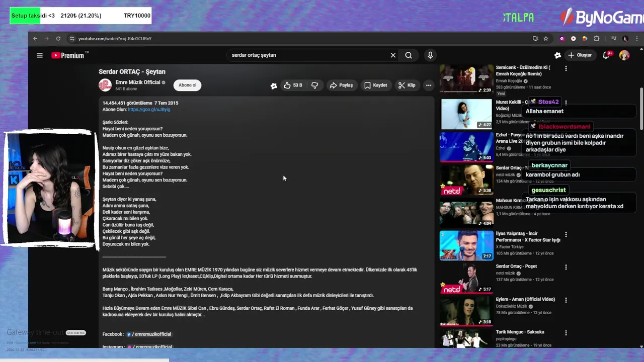Open Emre Müzik Official channel avatar
This screenshot has height=362, width=644.
pos(105,85)
